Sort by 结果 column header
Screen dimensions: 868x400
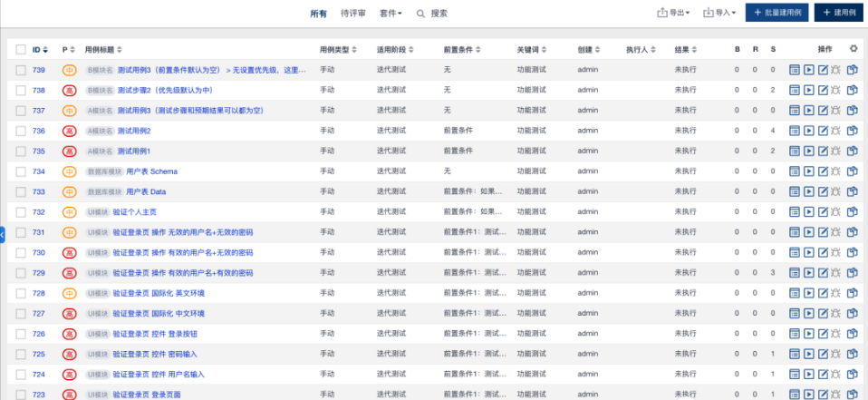685,49
